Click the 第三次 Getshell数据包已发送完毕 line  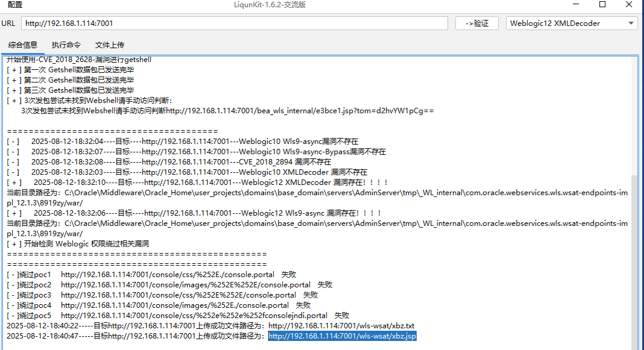tap(70, 90)
